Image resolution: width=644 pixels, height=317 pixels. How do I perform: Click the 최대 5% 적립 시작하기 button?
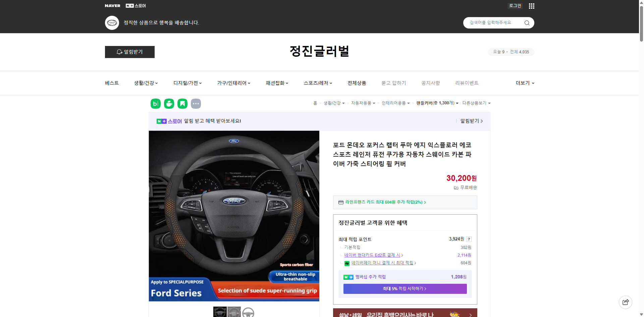tap(405, 288)
